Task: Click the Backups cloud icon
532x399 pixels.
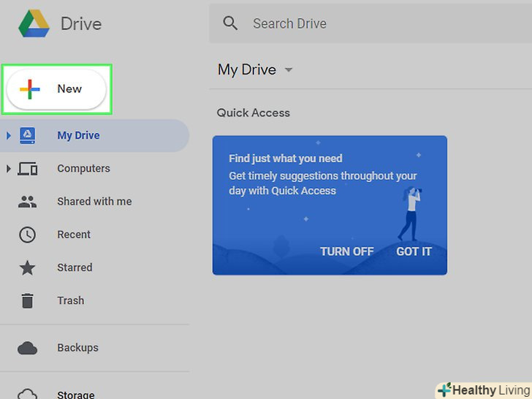Action: [x=27, y=348]
